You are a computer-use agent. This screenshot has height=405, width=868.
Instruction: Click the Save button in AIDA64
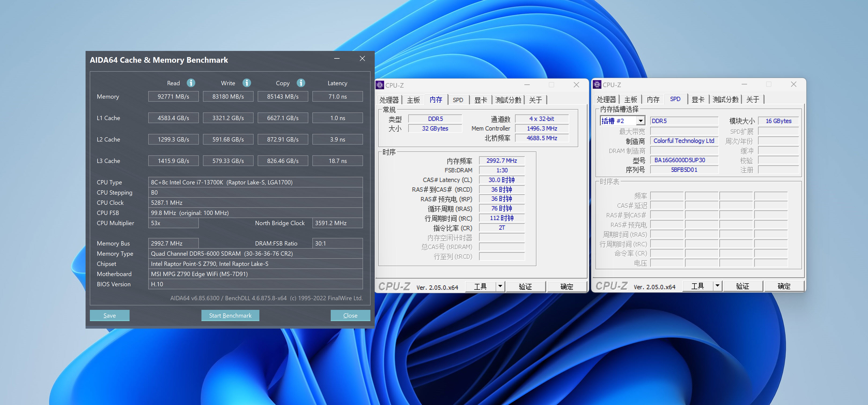click(109, 315)
